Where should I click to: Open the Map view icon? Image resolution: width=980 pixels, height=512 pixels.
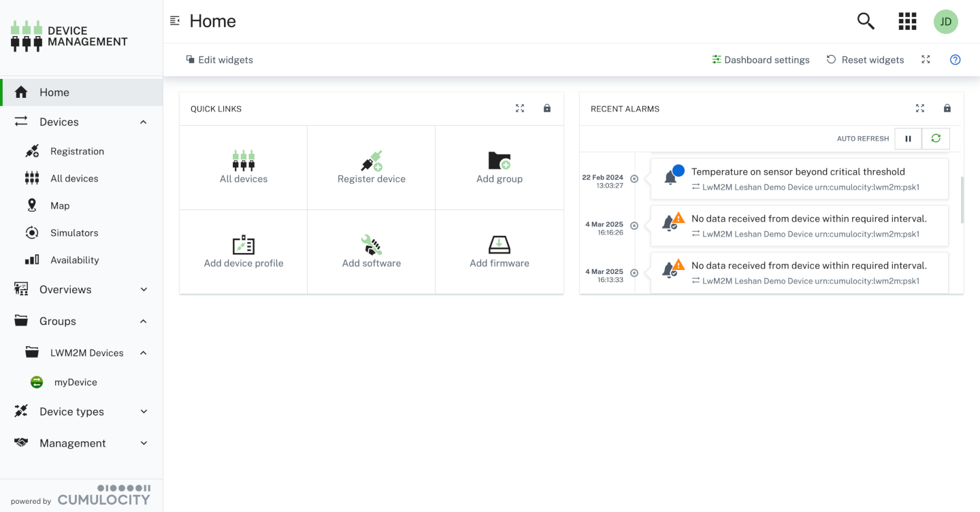coord(31,205)
